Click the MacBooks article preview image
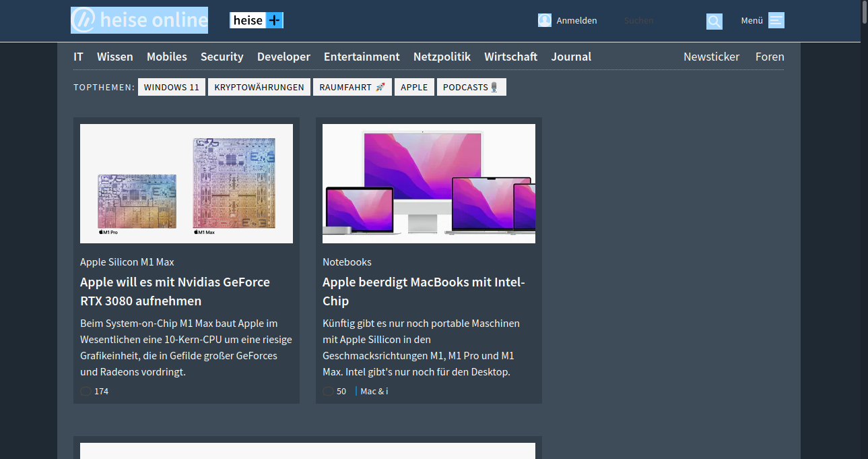 coord(429,183)
